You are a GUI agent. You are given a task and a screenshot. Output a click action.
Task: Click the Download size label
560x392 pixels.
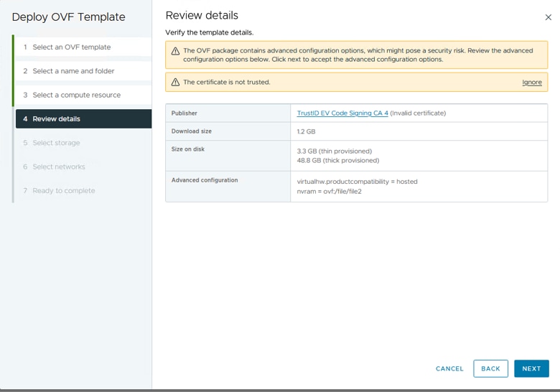click(x=192, y=131)
